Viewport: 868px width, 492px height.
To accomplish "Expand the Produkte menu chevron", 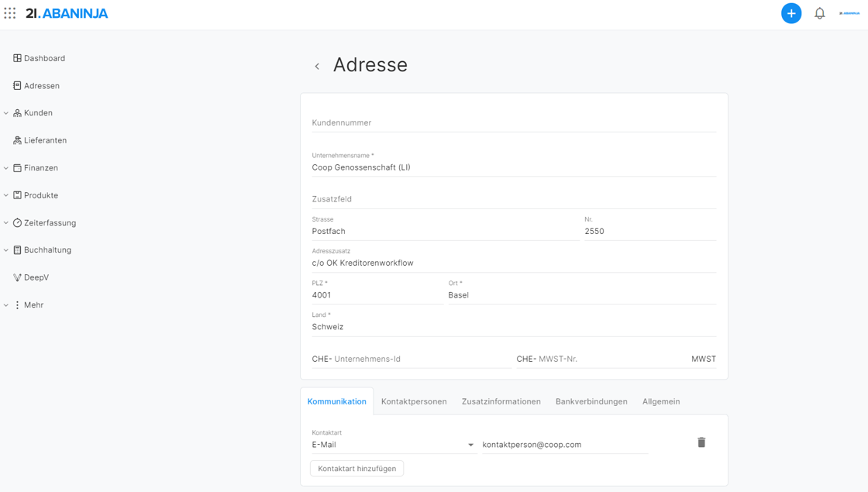I will pyautogui.click(x=6, y=195).
